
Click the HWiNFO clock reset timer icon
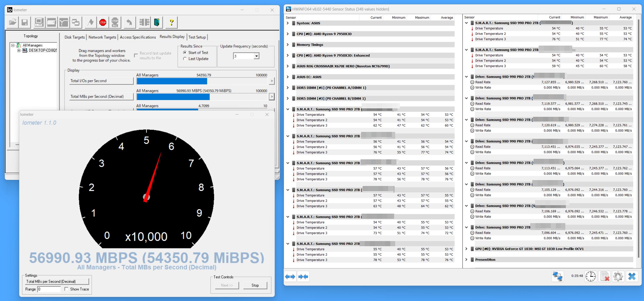click(591, 277)
